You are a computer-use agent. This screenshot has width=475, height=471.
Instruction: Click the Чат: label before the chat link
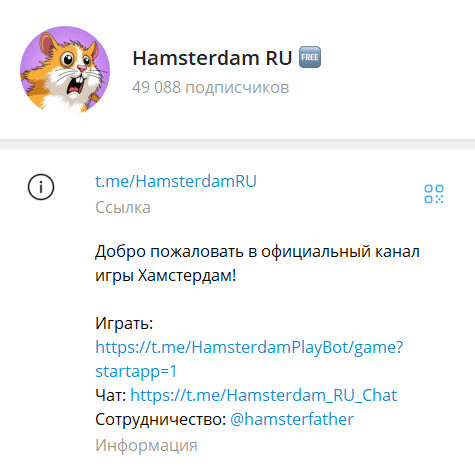tap(111, 395)
